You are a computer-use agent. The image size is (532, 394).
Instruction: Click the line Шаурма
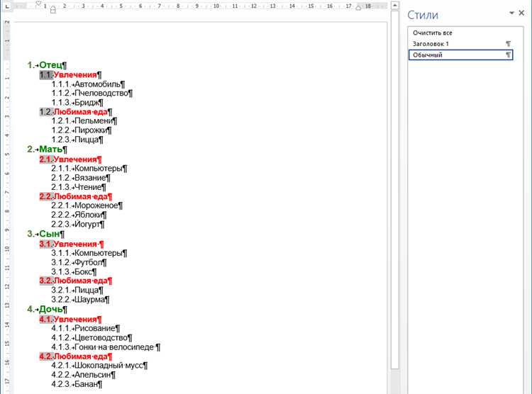tap(80, 300)
